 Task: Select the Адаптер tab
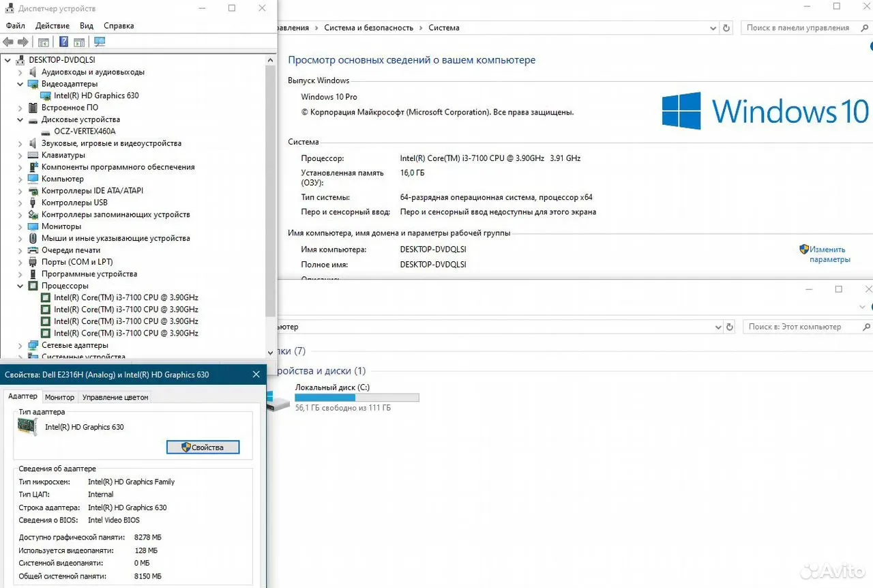(x=23, y=396)
